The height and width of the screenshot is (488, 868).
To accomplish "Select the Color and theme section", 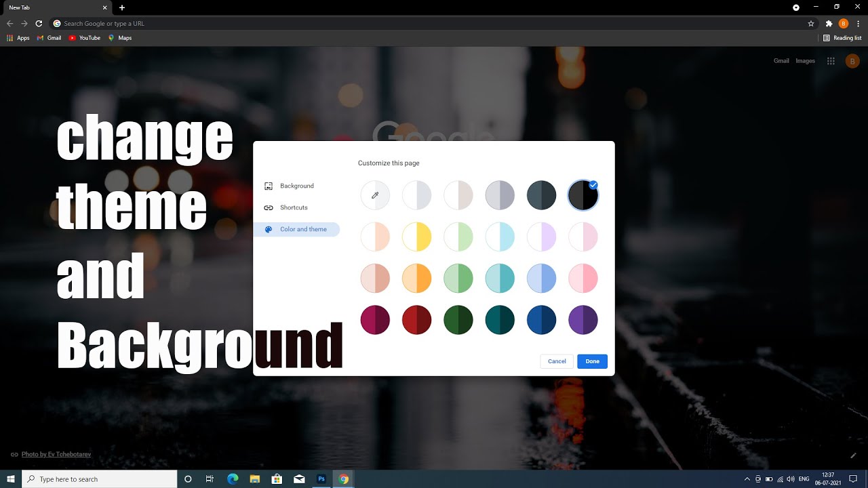I will 296,229.
